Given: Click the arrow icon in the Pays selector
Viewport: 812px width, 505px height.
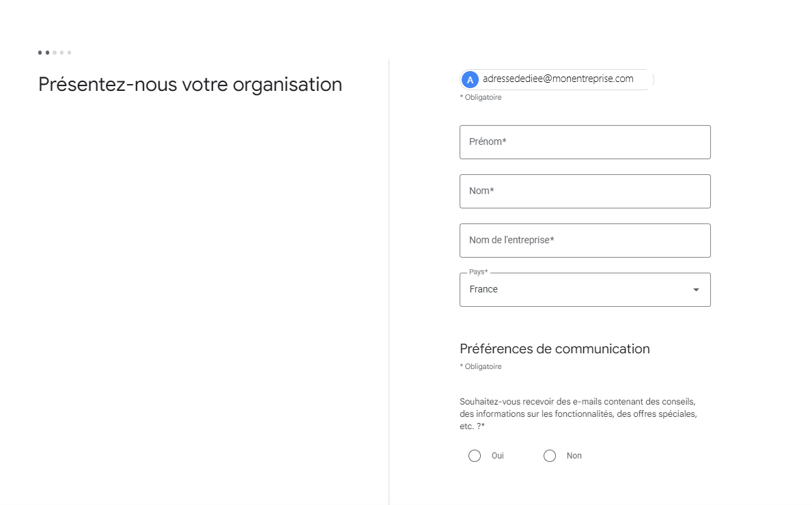Looking at the screenshot, I should pos(696,290).
